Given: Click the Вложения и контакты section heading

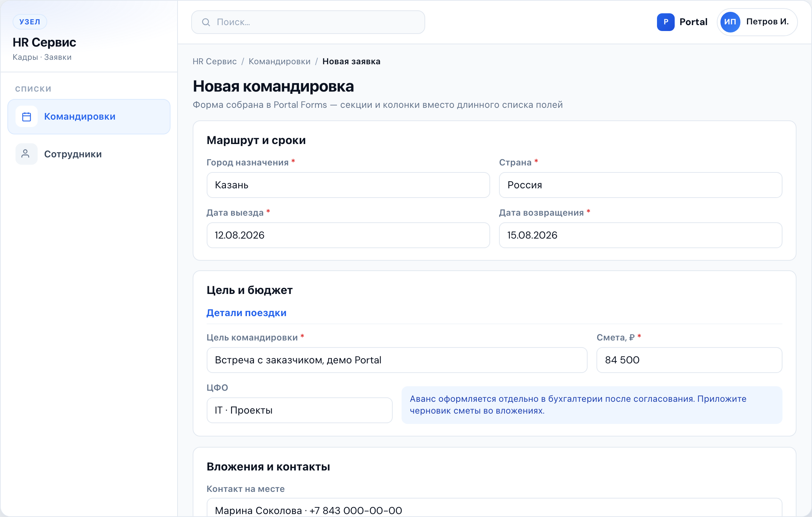Looking at the screenshot, I should (268, 467).
